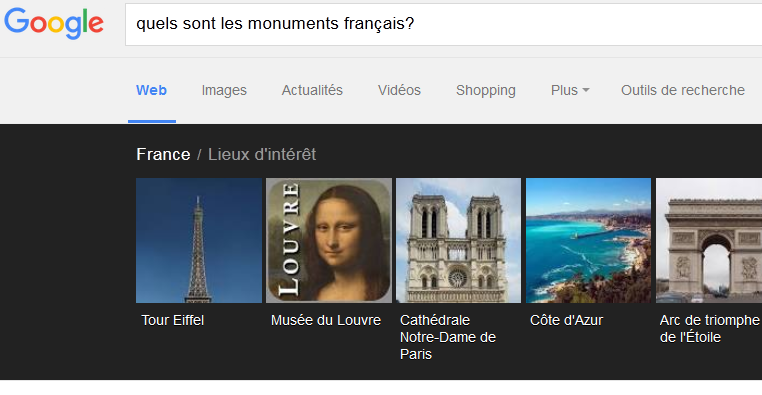Open the Actualités tab
This screenshot has height=395, width=762.
click(312, 90)
